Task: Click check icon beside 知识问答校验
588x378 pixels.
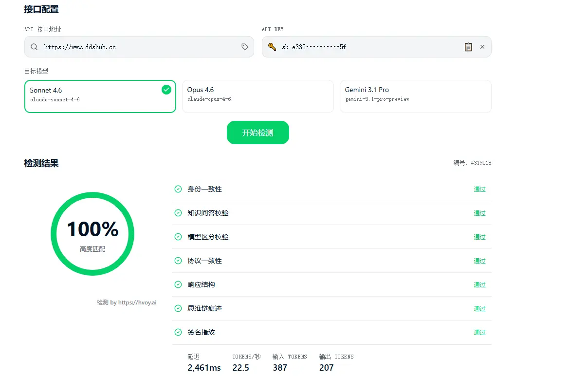Action: [x=178, y=213]
